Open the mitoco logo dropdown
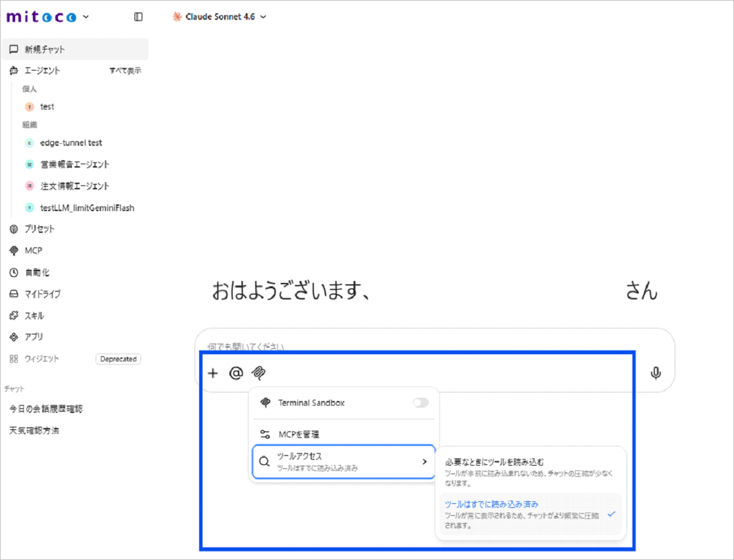 [x=47, y=17]
